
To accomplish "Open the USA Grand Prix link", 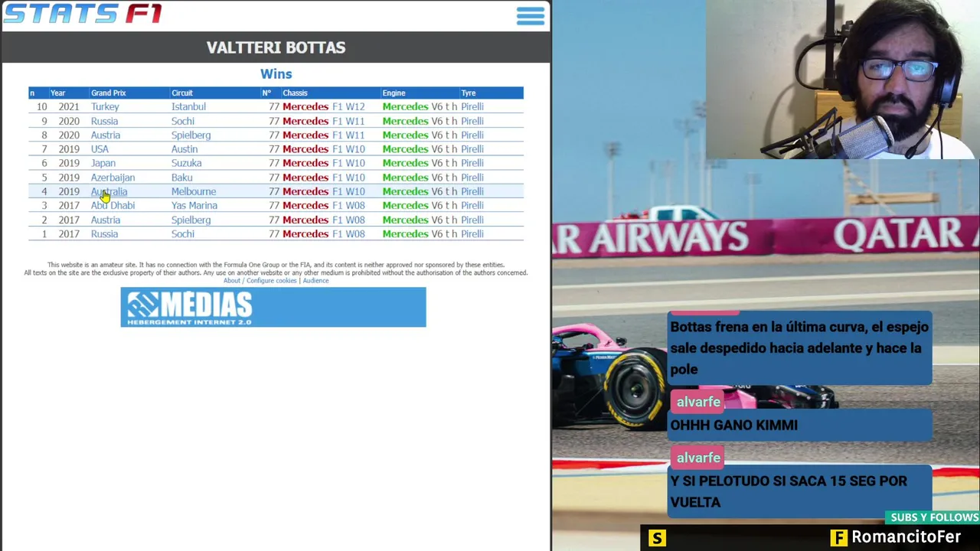I will point(100,149).
